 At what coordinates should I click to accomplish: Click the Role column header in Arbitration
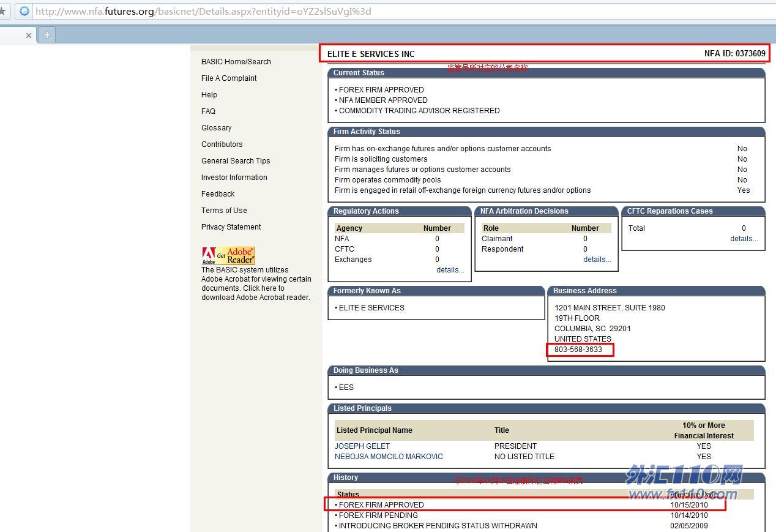point(491,228)
